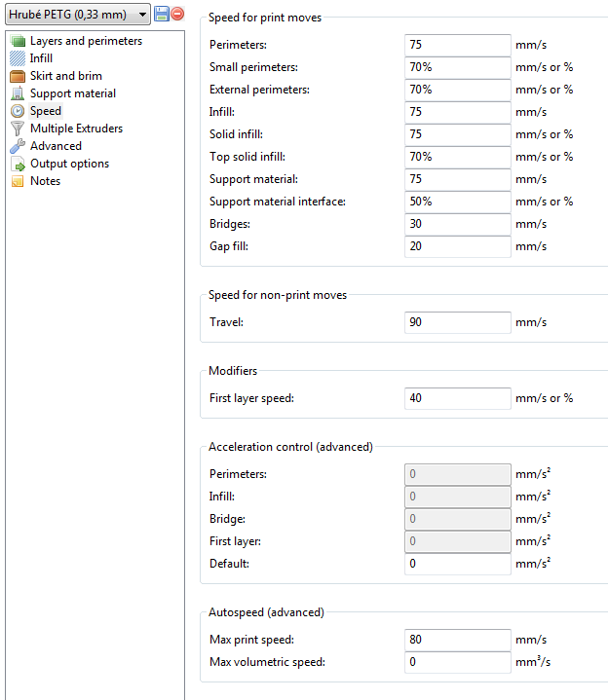The height and width of the screenshot is (700, 608).
Task: Click the Advanced wrench icon
Action: pyautogui.click(x=18, y=146)
